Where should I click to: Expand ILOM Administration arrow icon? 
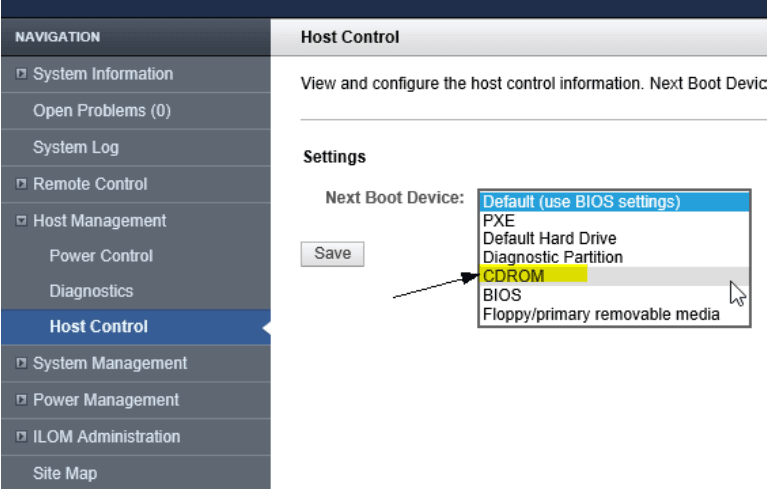tap(22, 437)
